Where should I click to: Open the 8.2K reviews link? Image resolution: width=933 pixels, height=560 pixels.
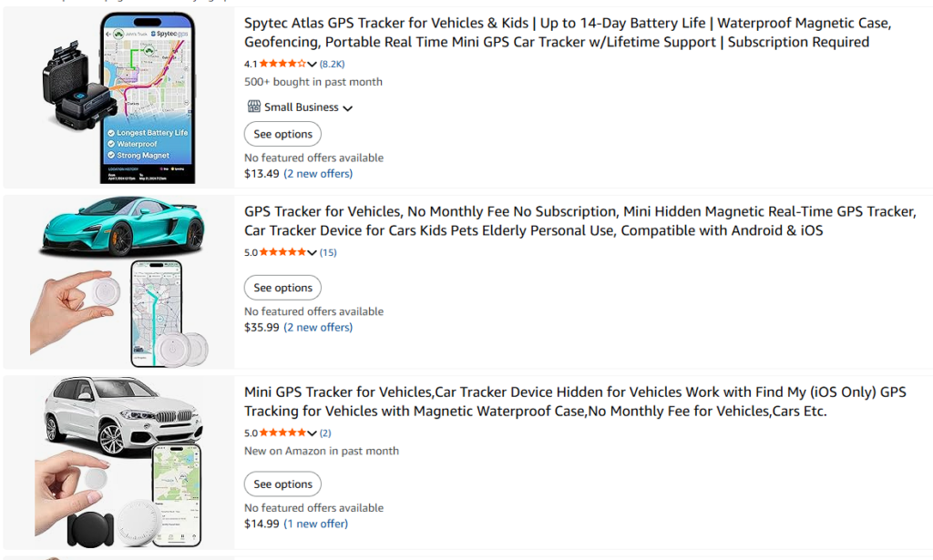332,64
